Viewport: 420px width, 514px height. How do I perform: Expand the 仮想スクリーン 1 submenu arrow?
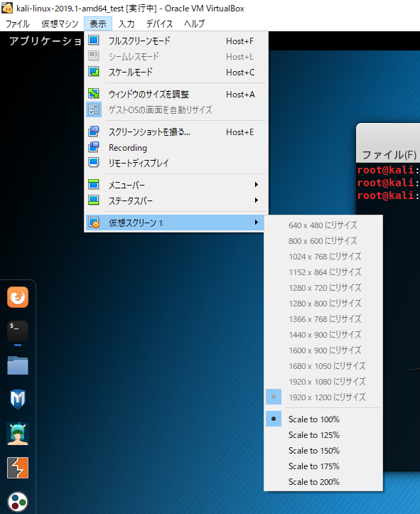pos(257,223)
